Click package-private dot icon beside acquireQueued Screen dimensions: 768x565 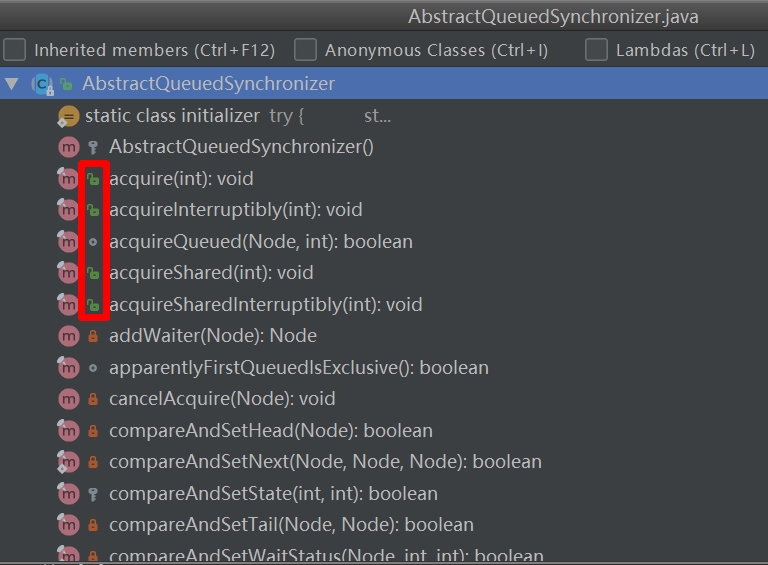pos(93,242)
